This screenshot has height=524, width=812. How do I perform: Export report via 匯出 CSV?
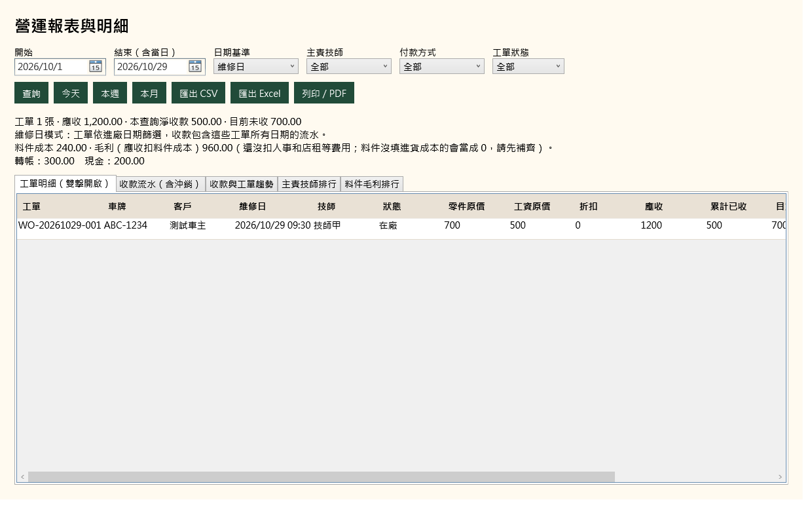point(198,93)
